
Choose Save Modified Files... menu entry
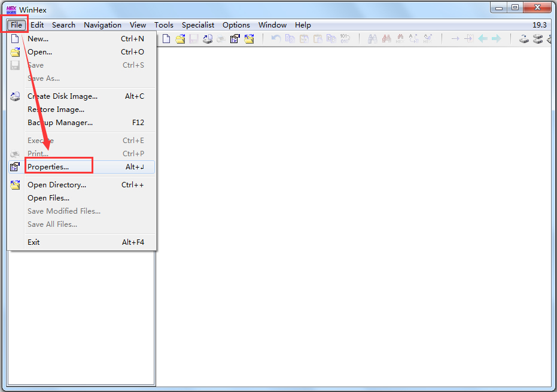[82, 211]
